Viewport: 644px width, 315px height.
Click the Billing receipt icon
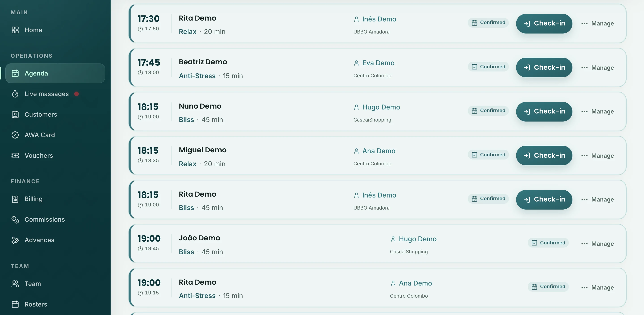[x=15, y=199]
